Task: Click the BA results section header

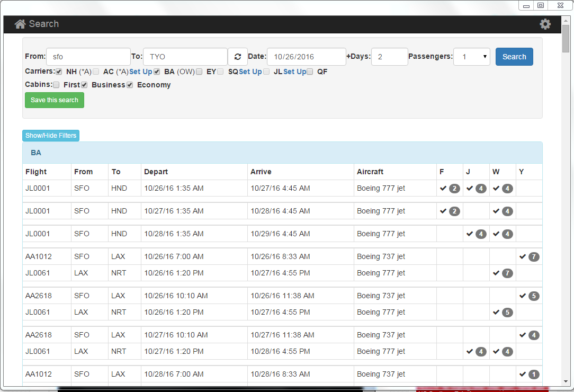Action: [36, 153]
